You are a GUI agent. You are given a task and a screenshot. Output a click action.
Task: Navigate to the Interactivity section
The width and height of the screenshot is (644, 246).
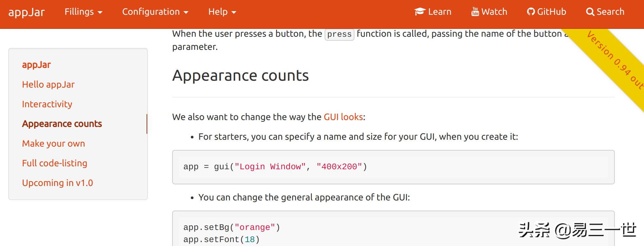(47, 104)
